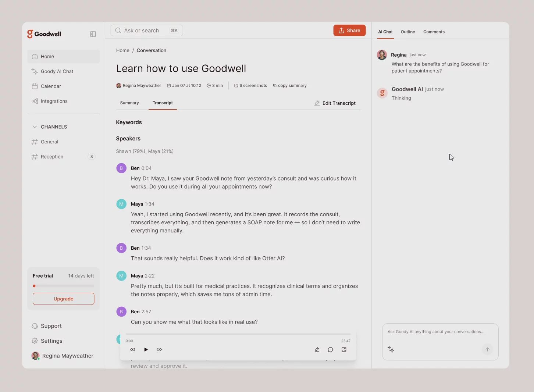Fast forward the audio player

[159, 350]
